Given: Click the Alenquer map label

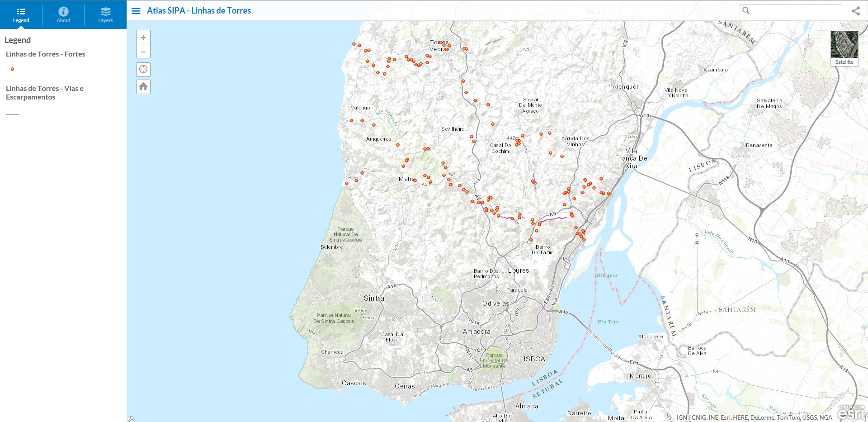Looking at the screenshot, I should [626, 87].
